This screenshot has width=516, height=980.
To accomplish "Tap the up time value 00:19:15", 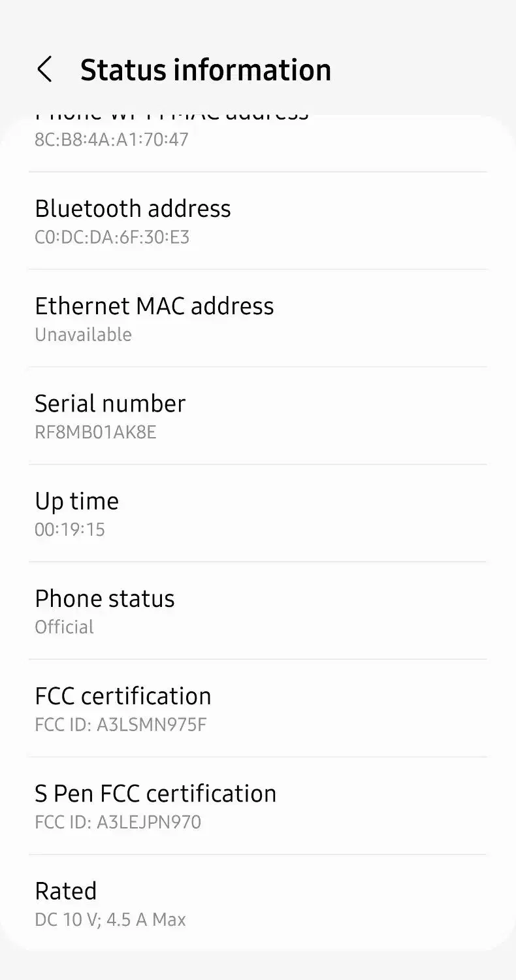I will tap(70, 529).
